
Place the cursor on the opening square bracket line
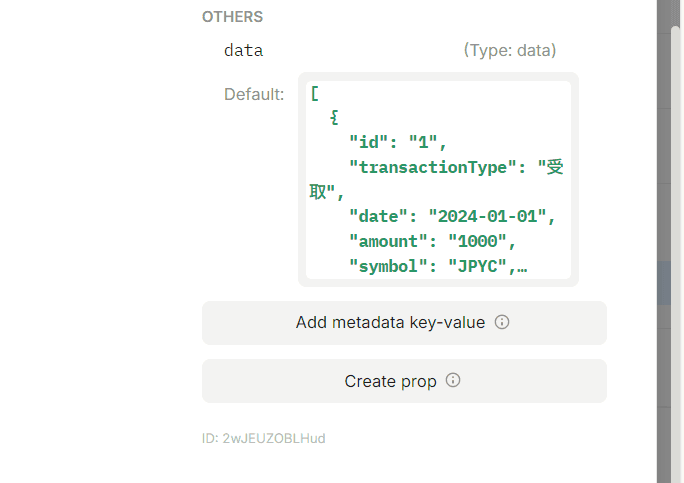[315, 93]
